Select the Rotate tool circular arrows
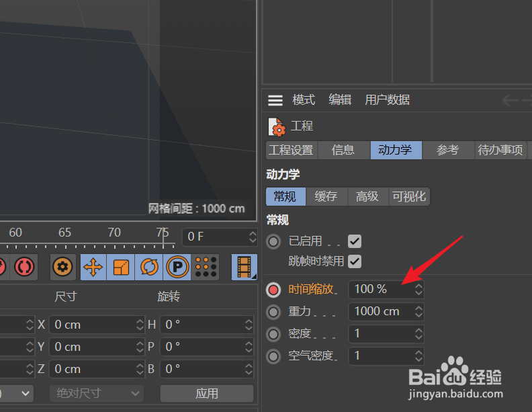The width and height of the screenshot is (532, 412). pos(149,267)
